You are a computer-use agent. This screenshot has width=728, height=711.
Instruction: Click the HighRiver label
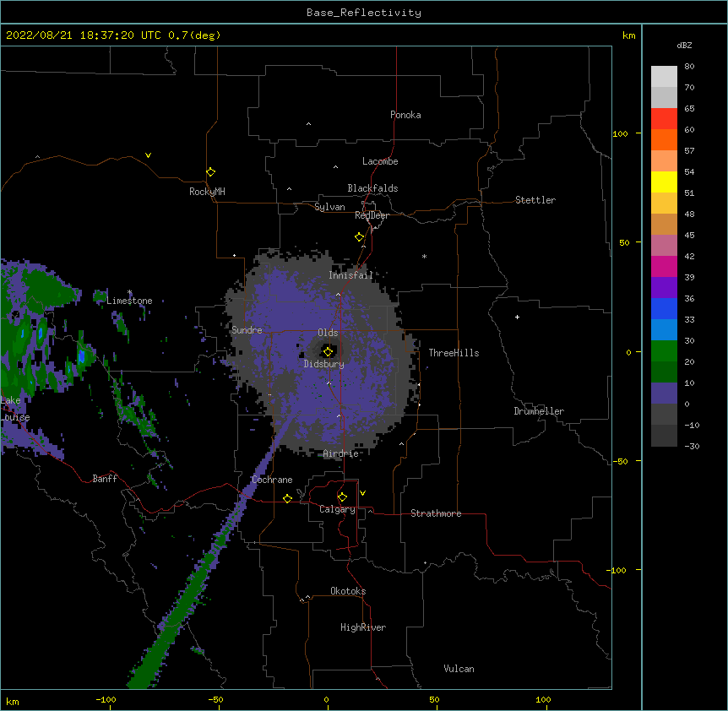(363, 627)
